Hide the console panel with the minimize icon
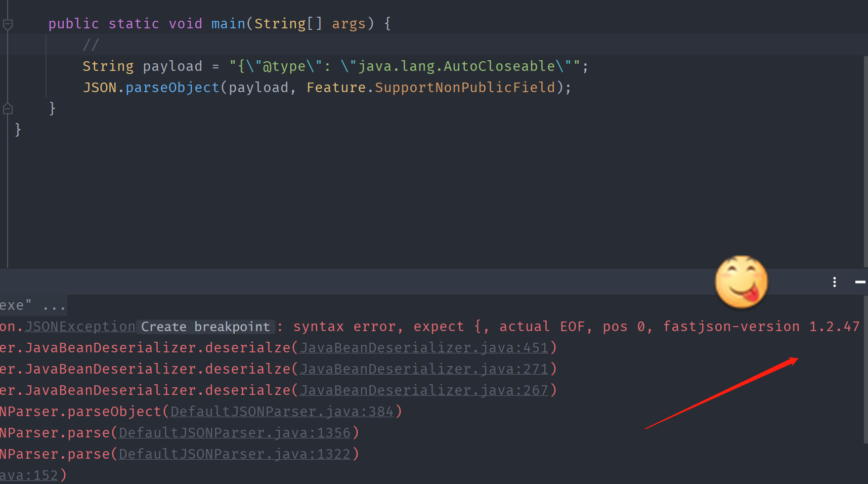 860,282
